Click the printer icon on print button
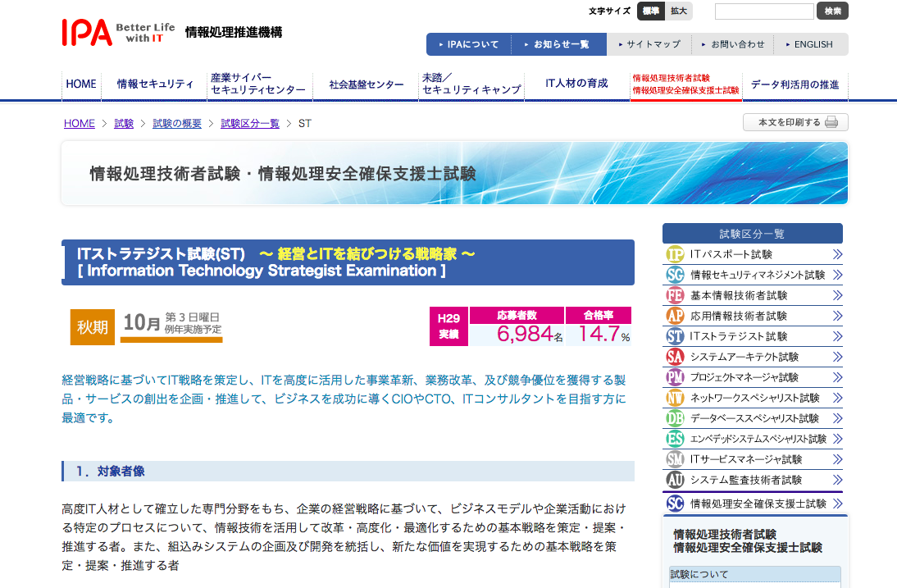Viewport: 897px width, 588px height. [x=831, y=122]
